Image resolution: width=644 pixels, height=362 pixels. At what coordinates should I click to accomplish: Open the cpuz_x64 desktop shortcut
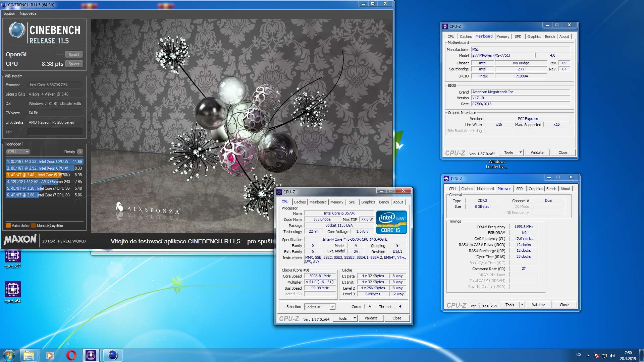pyautogui.click(x=13, y=292)
